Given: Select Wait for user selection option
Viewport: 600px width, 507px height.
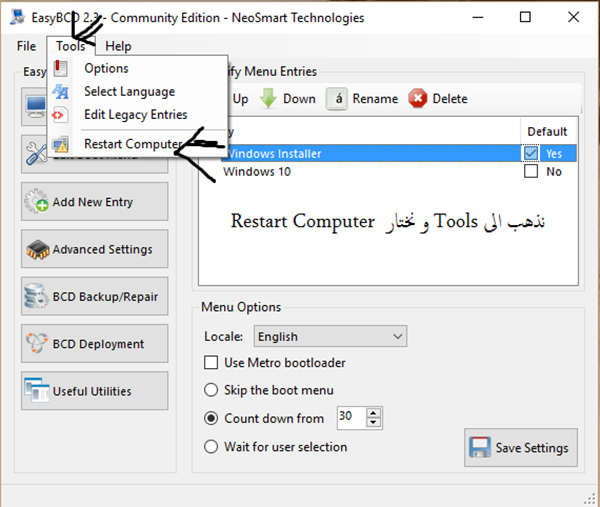Looking at the screenshot, I should pos(211,447).
